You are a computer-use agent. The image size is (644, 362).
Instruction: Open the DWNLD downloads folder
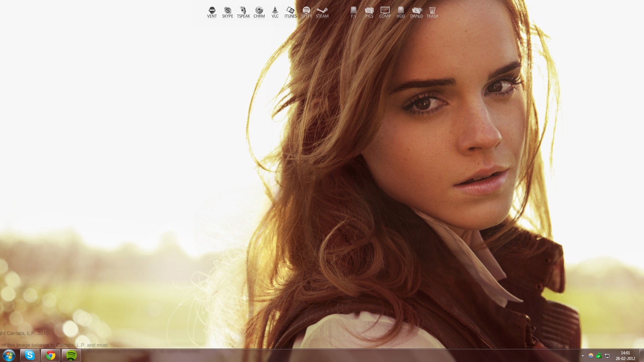tap(416, 12)
